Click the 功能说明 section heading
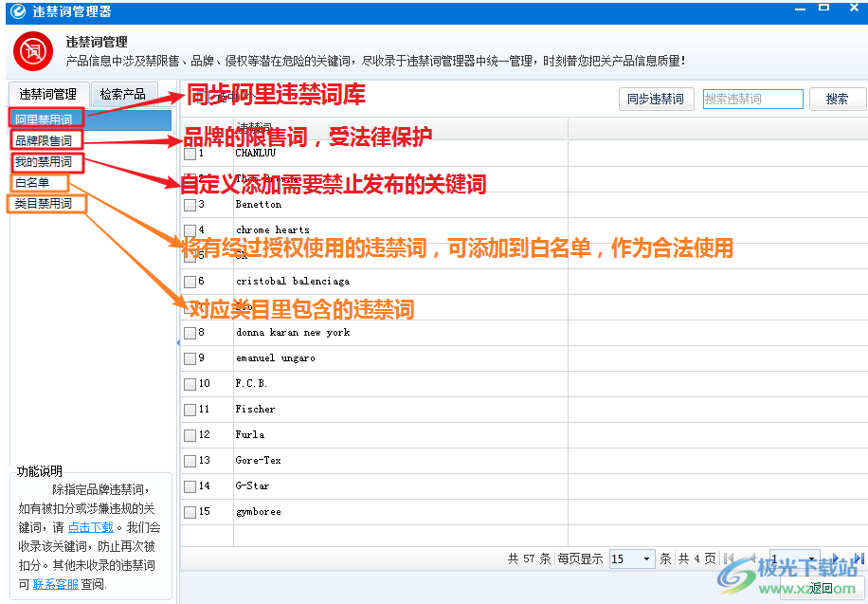Screen dimensions: 868x604 [39, 471]
